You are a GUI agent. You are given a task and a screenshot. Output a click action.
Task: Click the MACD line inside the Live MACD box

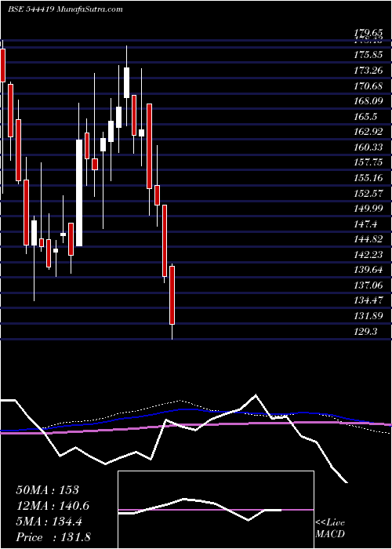[x=200, y=509]
